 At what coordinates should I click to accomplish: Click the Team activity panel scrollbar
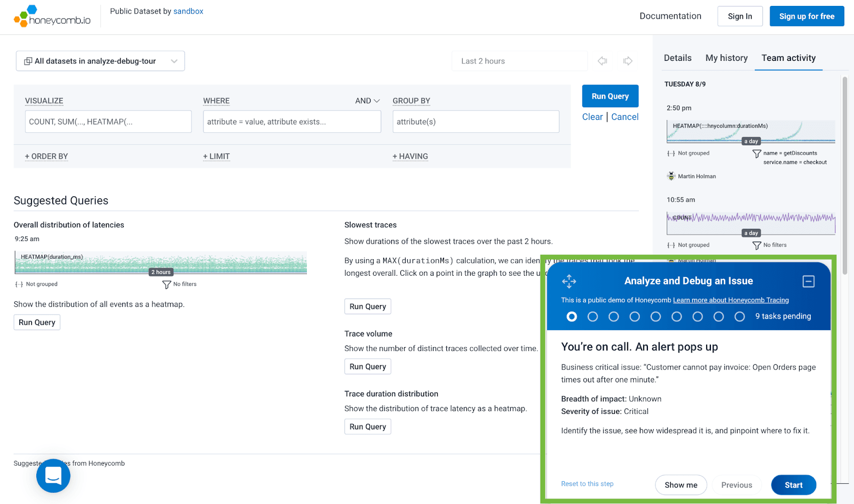click(844, 176)
